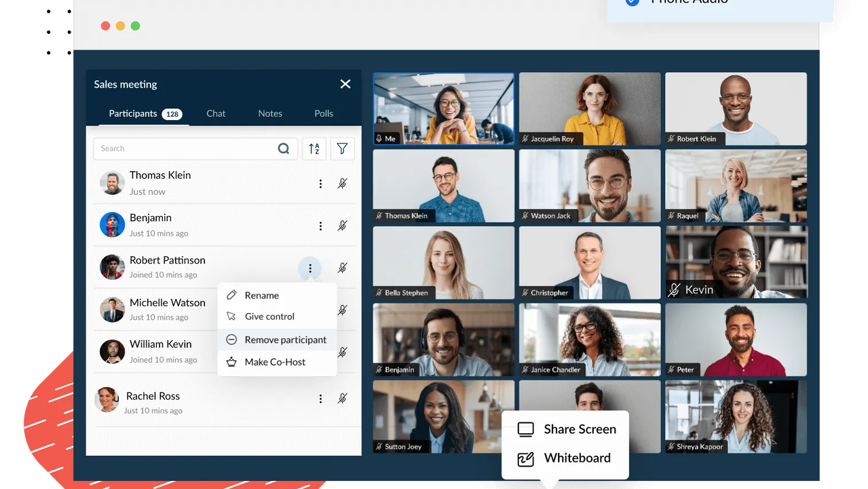Switch to the Chat tab
The image size is (868, 489).
click(216, 113)
